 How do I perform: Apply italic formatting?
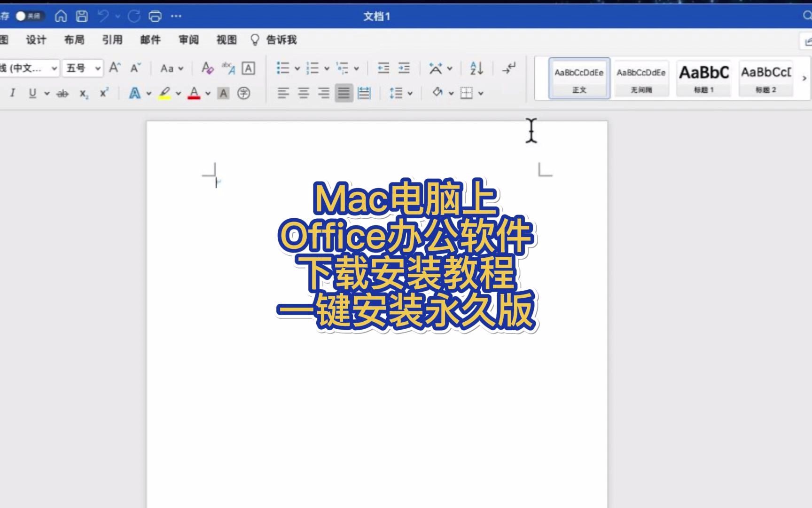[13, 93]
